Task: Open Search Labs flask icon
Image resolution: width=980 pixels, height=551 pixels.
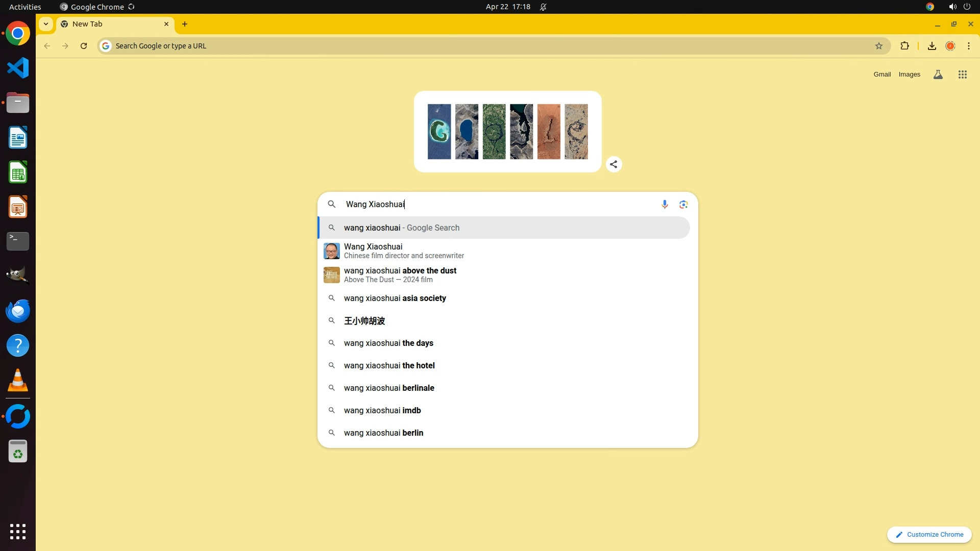Action: coord(938,74)
